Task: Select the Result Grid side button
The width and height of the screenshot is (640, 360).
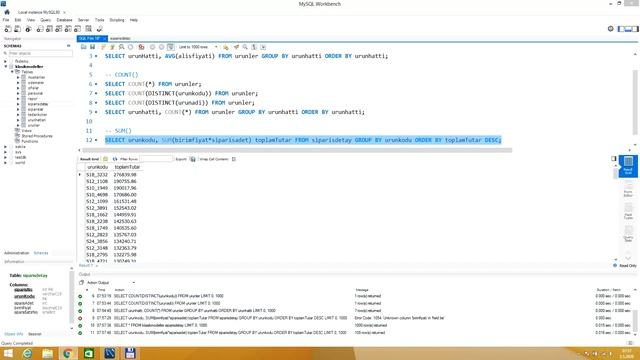Action: coord(628,166)
